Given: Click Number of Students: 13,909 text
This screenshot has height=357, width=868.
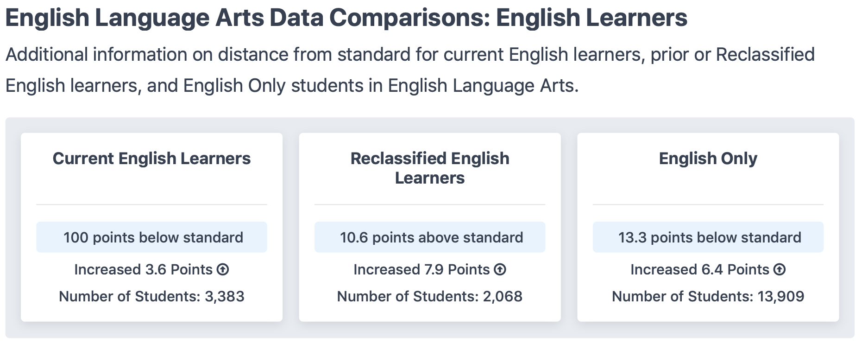Looking at the screenshot, I should coord(708,296).
